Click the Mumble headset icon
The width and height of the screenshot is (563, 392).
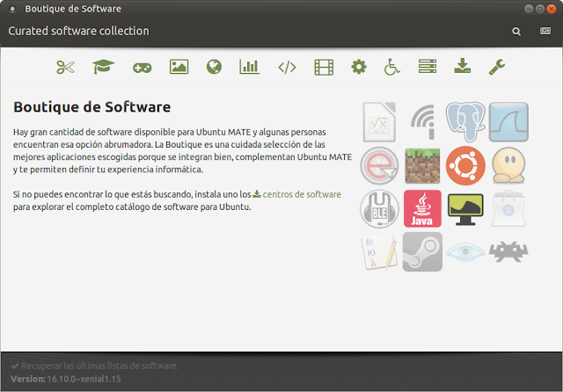tap(379, 208)
